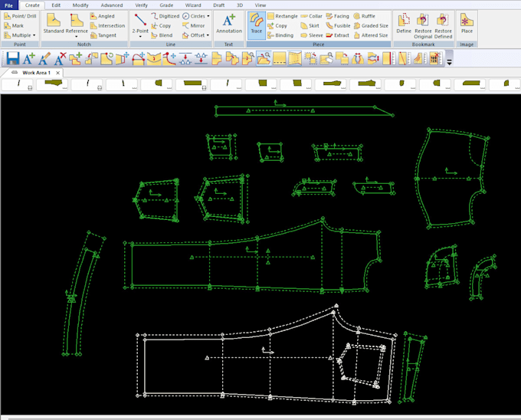Click the Fusible piece button

338,25
